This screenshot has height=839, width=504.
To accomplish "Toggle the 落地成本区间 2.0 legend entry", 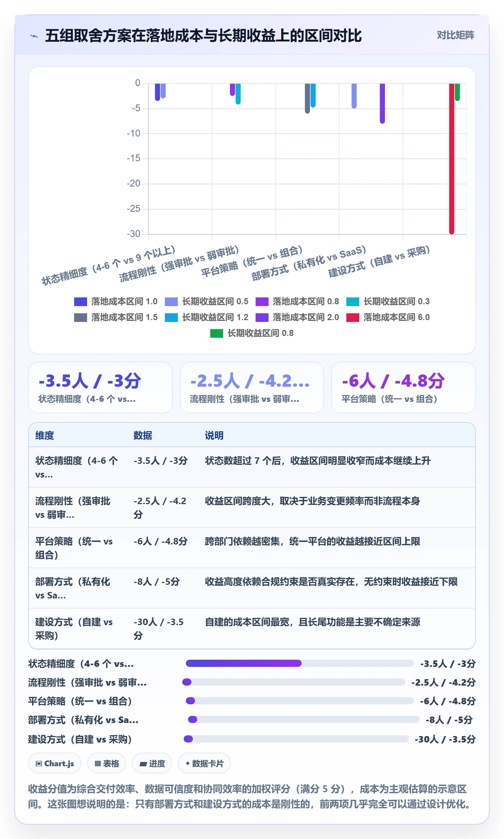I will [297, 317].
